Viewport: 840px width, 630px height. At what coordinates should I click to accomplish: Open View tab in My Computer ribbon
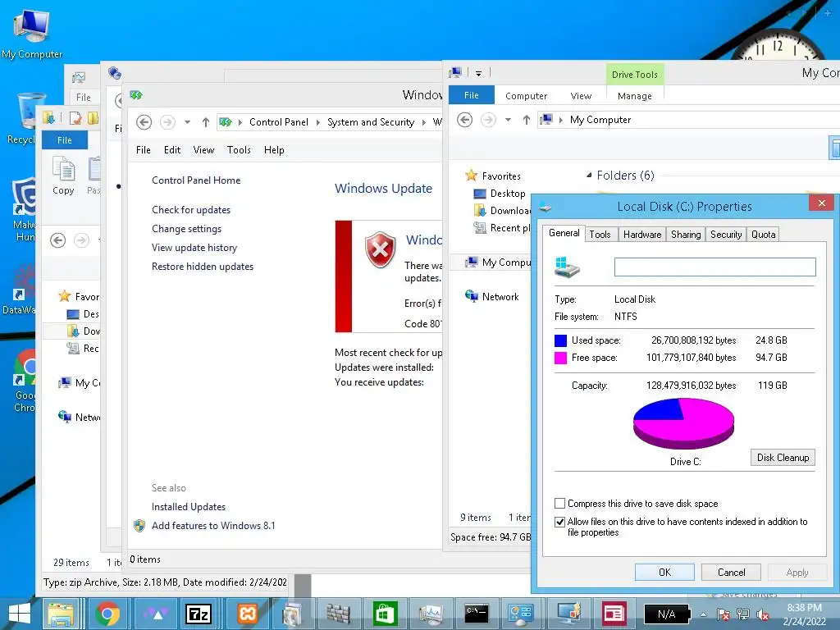click(581, 96)
